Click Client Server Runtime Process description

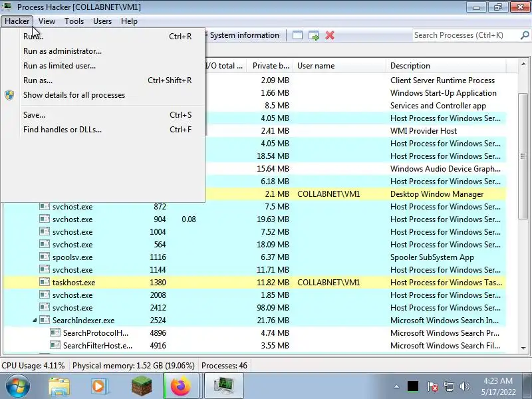pyautogui.click(x=442, y=80)
